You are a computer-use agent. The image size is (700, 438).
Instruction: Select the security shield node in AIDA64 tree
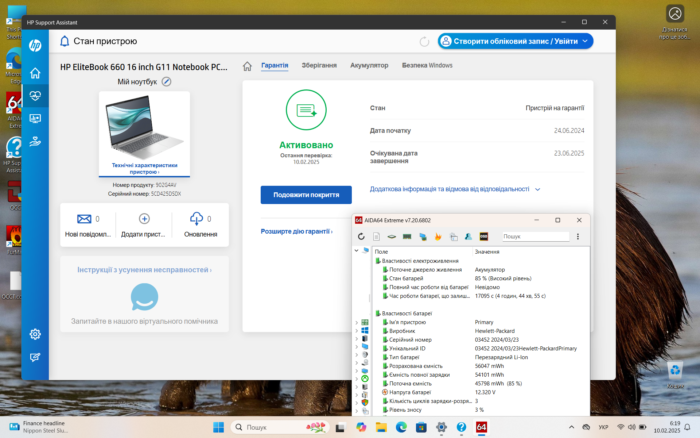[x=365, y=403]
